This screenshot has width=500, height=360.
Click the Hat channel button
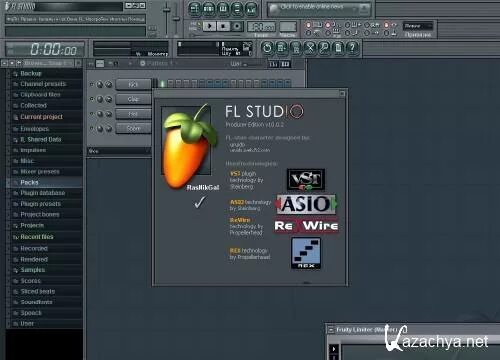tap(133, 114)
